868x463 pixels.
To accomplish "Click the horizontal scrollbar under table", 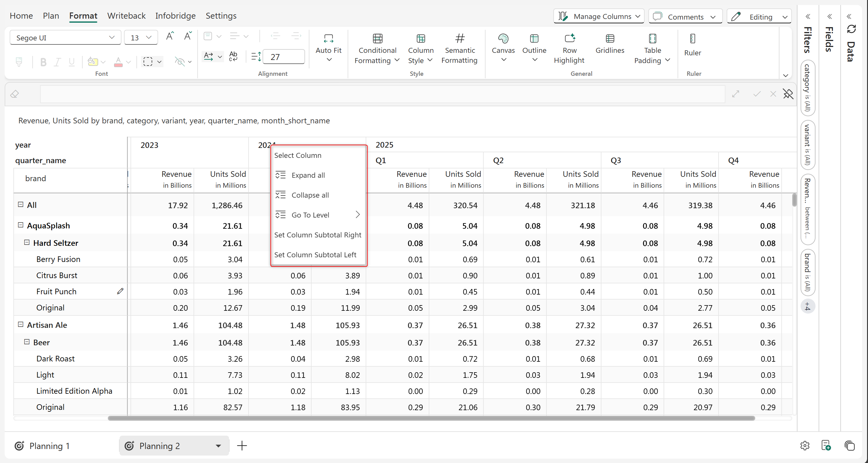I will point(431,418).
